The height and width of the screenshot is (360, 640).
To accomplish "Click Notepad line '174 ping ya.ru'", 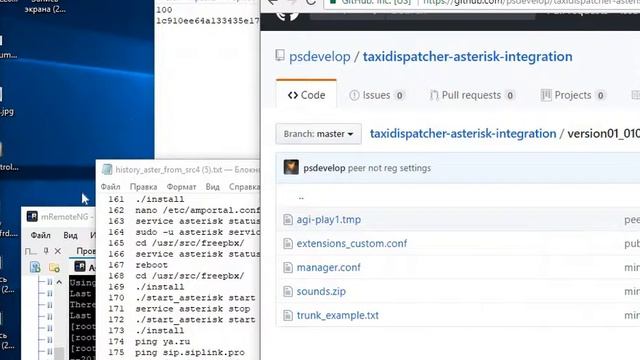I will 149,342.
